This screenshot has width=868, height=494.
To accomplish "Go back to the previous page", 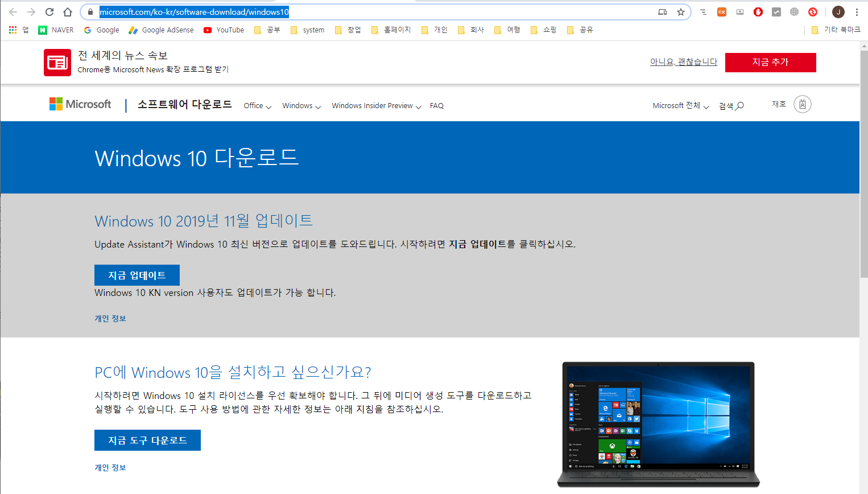I will [13, 12].
